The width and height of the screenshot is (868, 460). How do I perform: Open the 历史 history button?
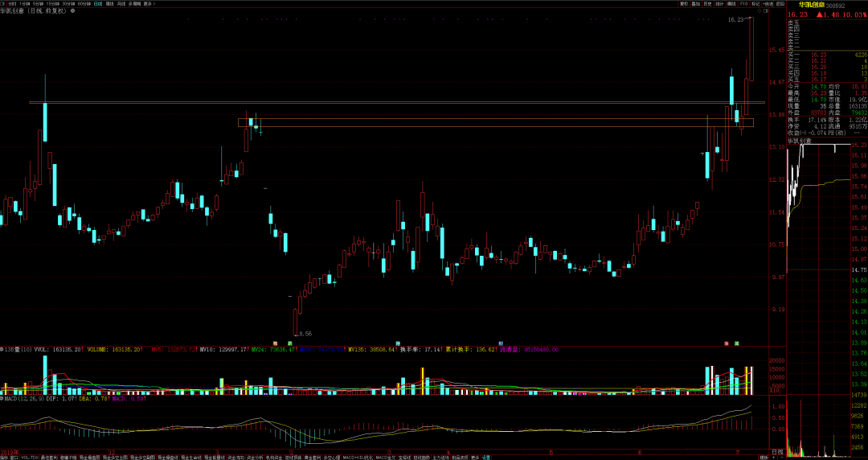coord(708,4)
